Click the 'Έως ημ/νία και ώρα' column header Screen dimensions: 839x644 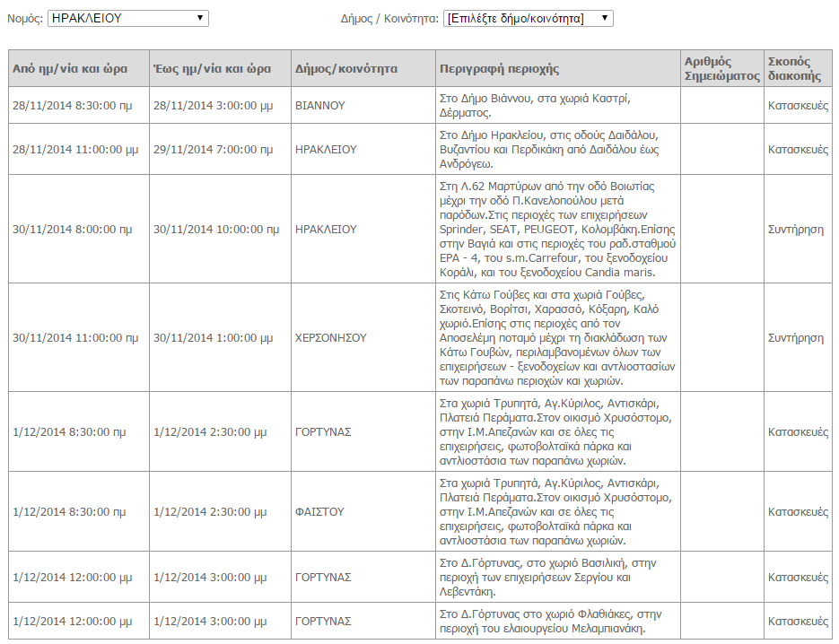[212, 69]
